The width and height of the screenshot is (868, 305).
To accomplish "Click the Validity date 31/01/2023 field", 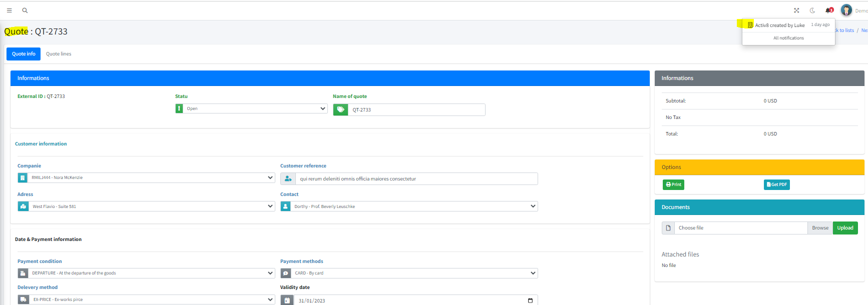I will click(416, 300).
